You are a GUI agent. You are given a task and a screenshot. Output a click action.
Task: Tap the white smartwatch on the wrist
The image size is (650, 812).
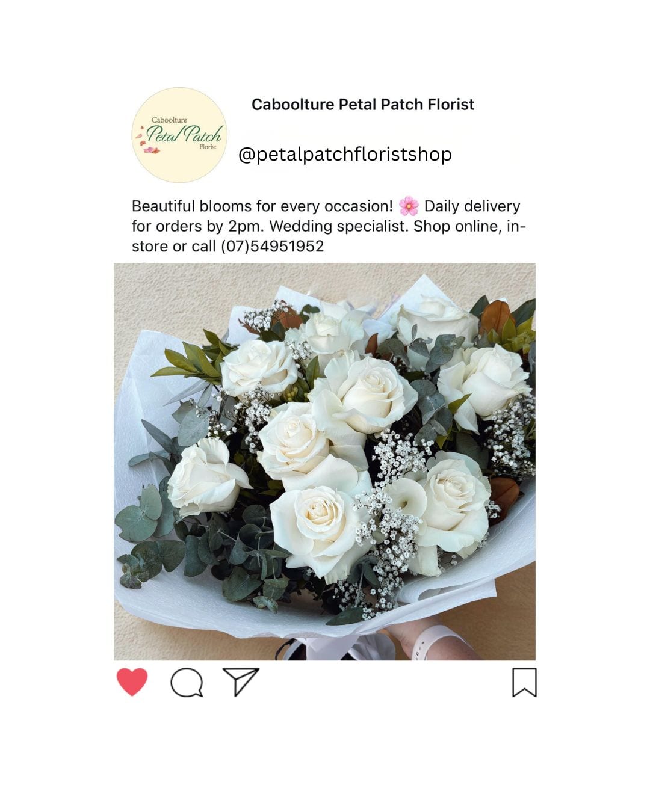coord(435,641)
